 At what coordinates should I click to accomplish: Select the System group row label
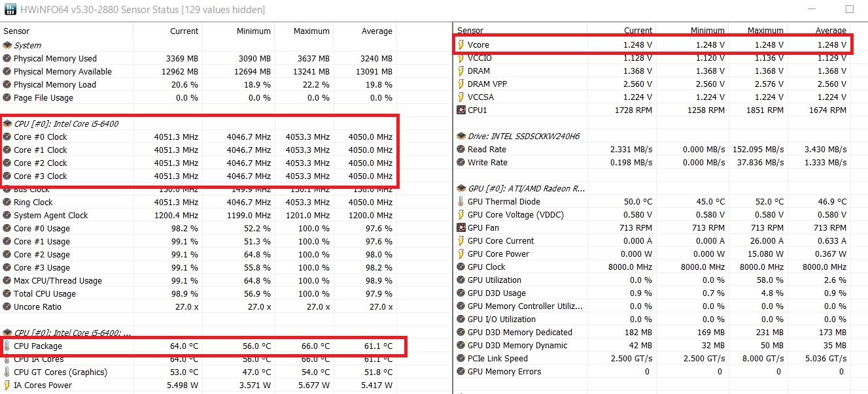coord(27,45)
